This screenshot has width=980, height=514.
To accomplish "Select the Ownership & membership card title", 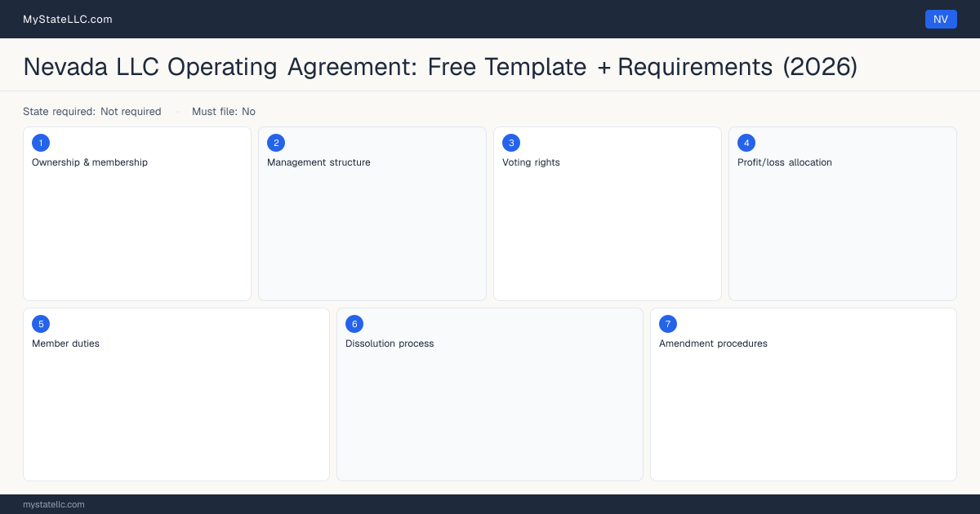I will click(x=90, y=162).
